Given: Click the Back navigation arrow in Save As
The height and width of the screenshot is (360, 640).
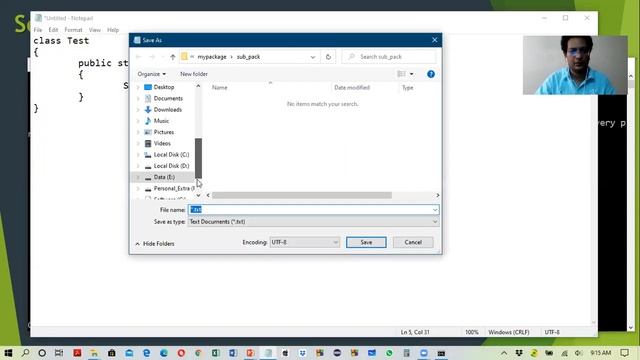Looking at the screenshot, I should 138,57.
